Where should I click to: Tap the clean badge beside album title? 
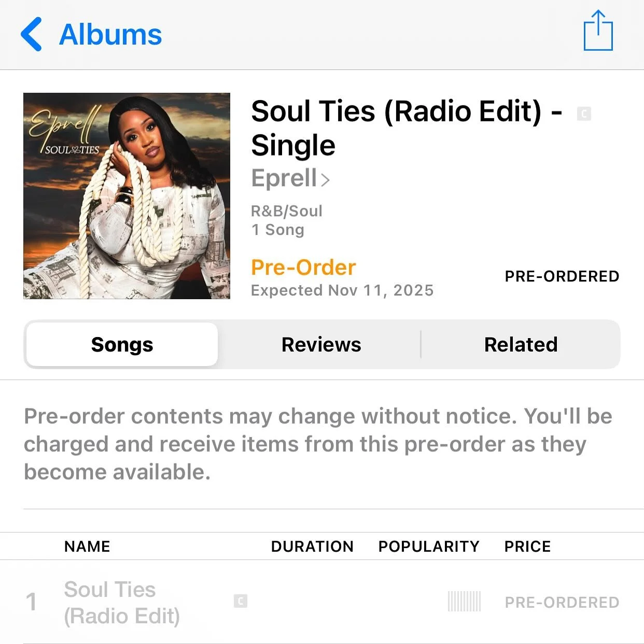tap(584, 114)
